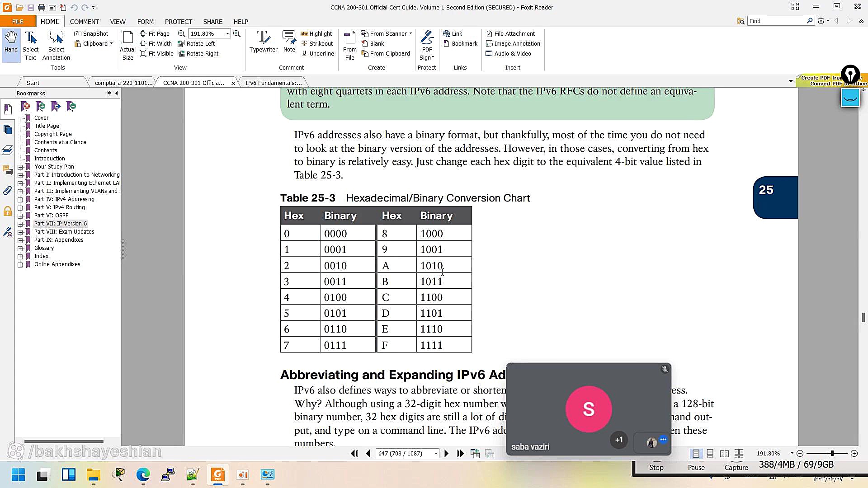
Task: Switch to single page layout
Action: pyautogui.click(x=696, y=453)
